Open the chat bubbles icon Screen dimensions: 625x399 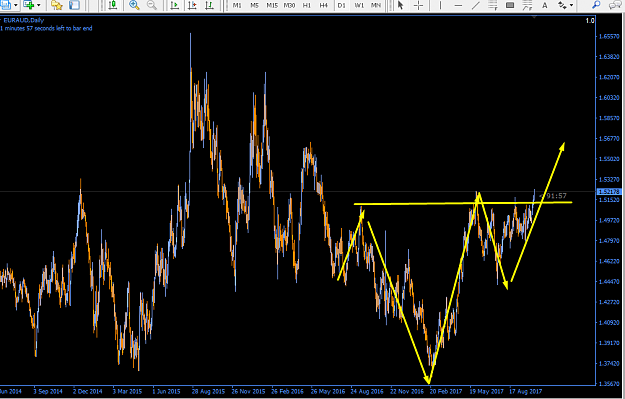tap(615, 5)
